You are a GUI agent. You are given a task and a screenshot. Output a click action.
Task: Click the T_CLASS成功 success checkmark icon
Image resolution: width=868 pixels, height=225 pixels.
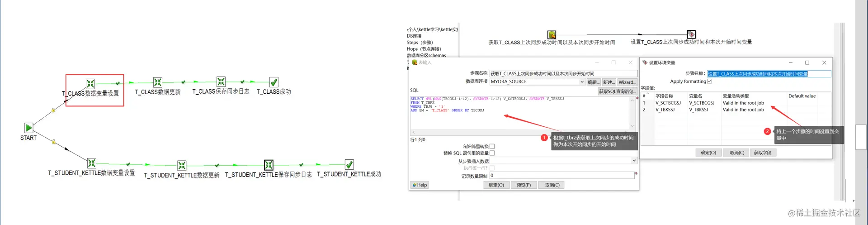click(x=274, y=82)
